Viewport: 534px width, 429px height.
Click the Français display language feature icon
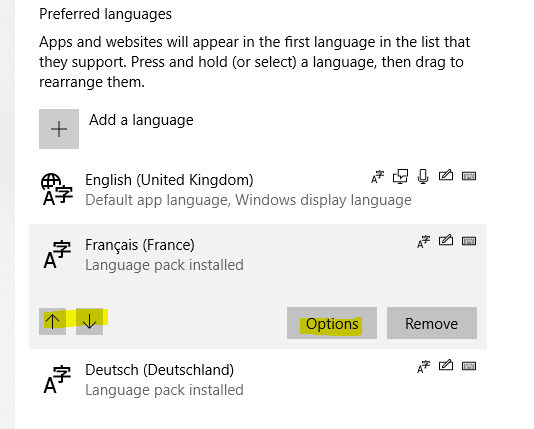pos(423,242)
